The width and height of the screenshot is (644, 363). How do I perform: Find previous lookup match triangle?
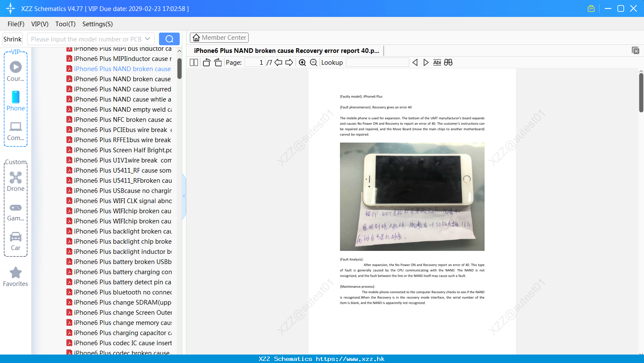(x=415, y=63)
